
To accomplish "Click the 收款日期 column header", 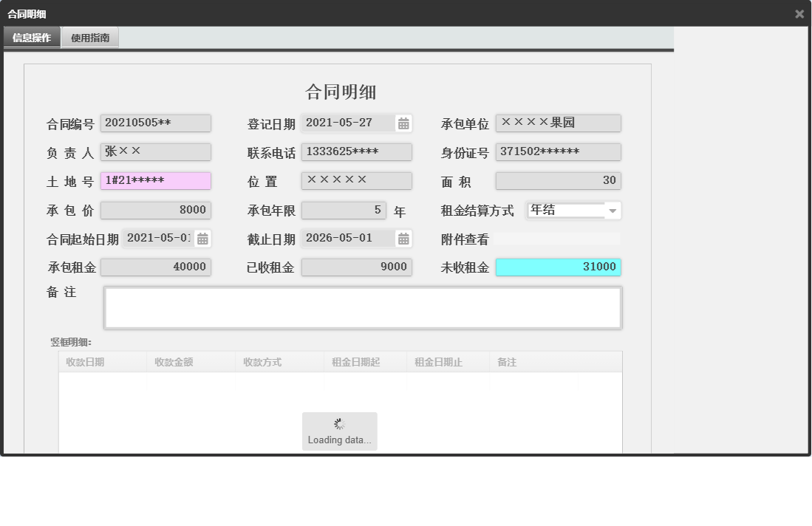I will (101, 361).
